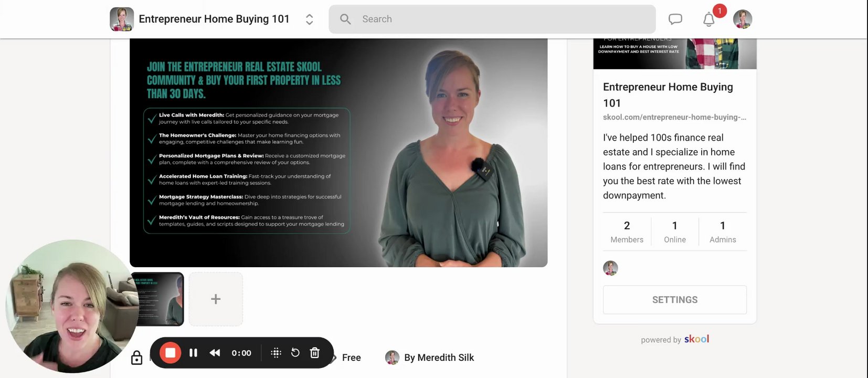
Task: Open the chat messages icon
Action: [x=675, y=19]
